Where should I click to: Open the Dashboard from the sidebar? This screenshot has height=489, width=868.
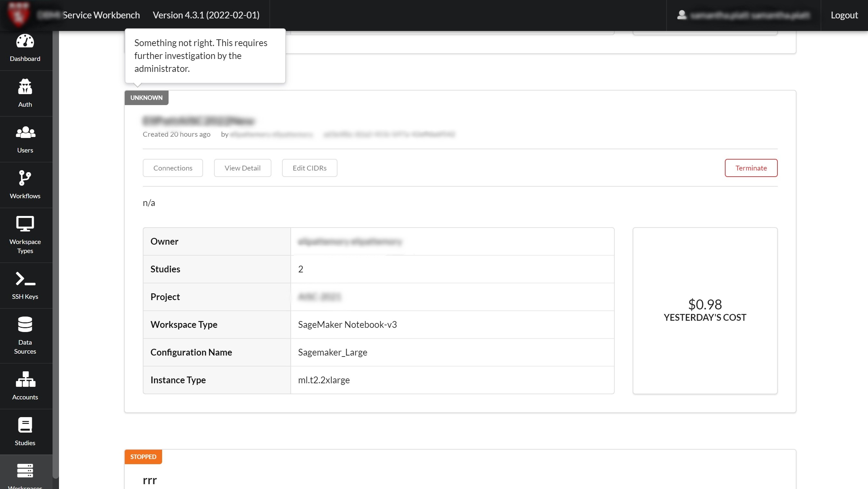[x=25, y=49]
